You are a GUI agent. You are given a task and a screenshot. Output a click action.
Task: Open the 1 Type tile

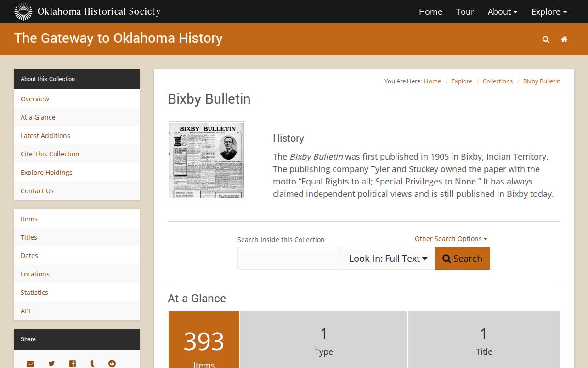[x=324, y=339]
